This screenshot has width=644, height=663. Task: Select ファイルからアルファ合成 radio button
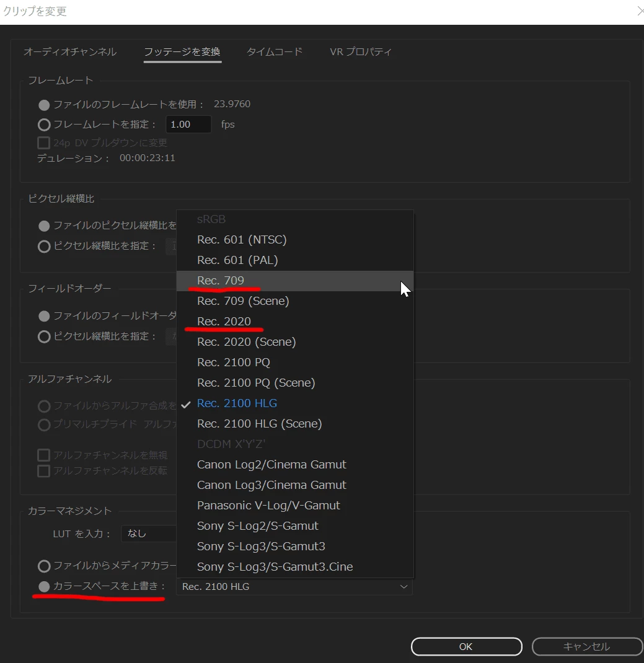click(x=44, y=406)
